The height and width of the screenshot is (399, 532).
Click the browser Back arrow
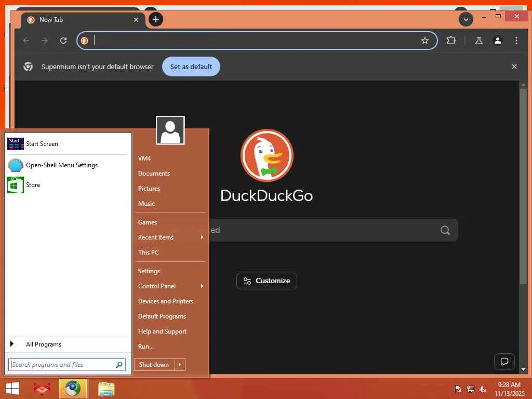coord(26,41)
